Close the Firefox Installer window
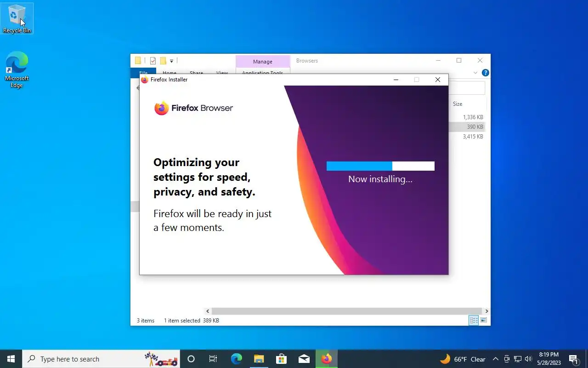588x368 pixels. point(438,80)
